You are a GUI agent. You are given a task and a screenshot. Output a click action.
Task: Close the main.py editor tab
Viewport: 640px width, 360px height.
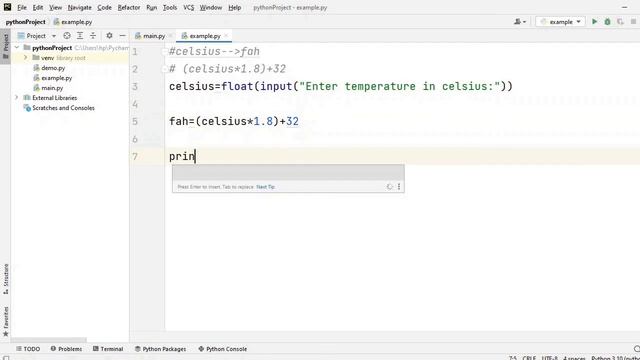tap(170, 36)
